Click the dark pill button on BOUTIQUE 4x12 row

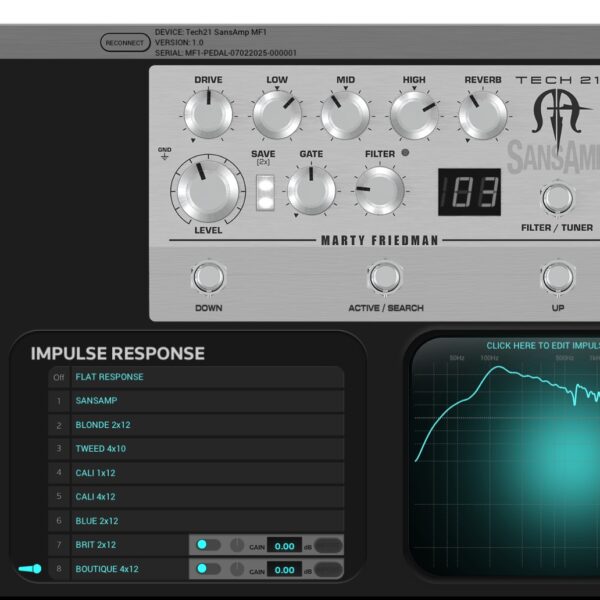(x=328, y=569)
